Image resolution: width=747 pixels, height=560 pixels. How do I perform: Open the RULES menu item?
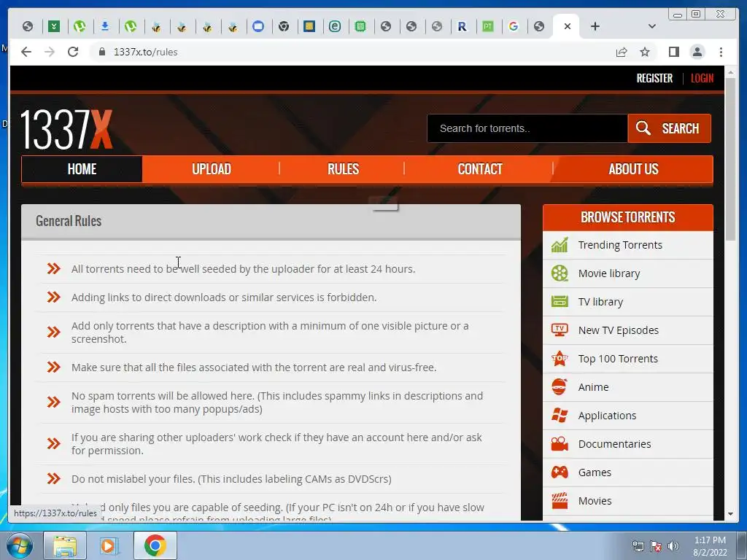[x=343, y=169]
